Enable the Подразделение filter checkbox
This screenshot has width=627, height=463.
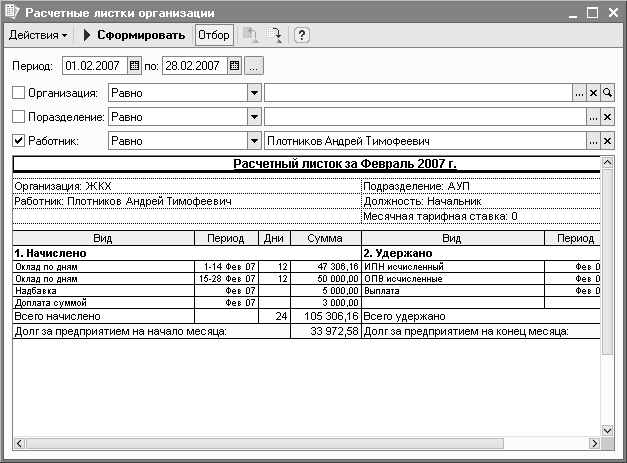click(17, 116)
